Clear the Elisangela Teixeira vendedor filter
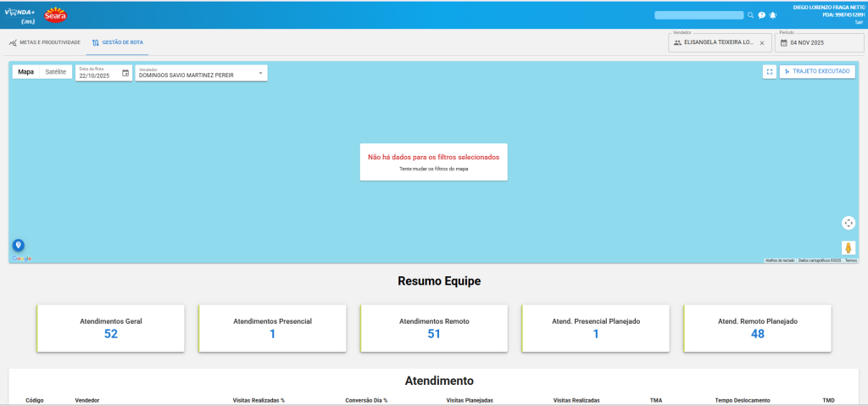Image resolution: width=868 pixels, height=406 pixels. point(761,42)
